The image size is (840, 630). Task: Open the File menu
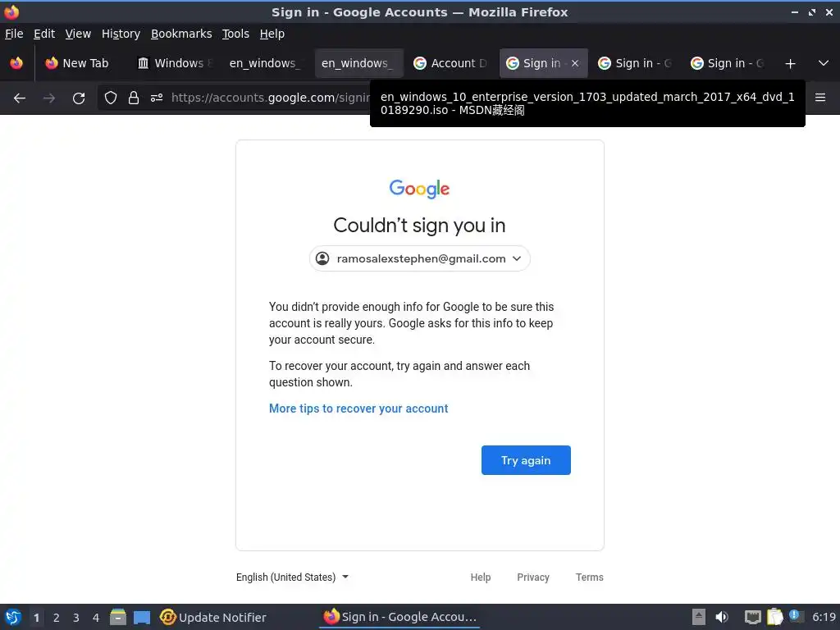click(x=14, y=34)
